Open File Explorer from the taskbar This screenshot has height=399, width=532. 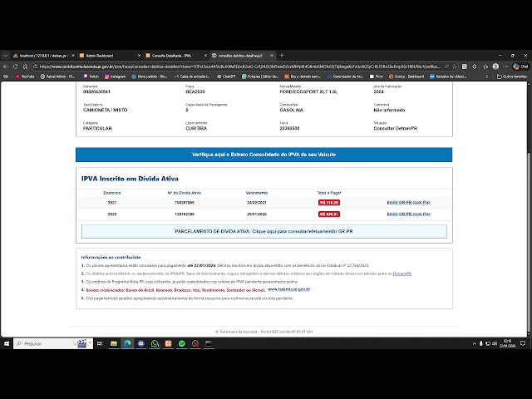(x=114, y=343)
